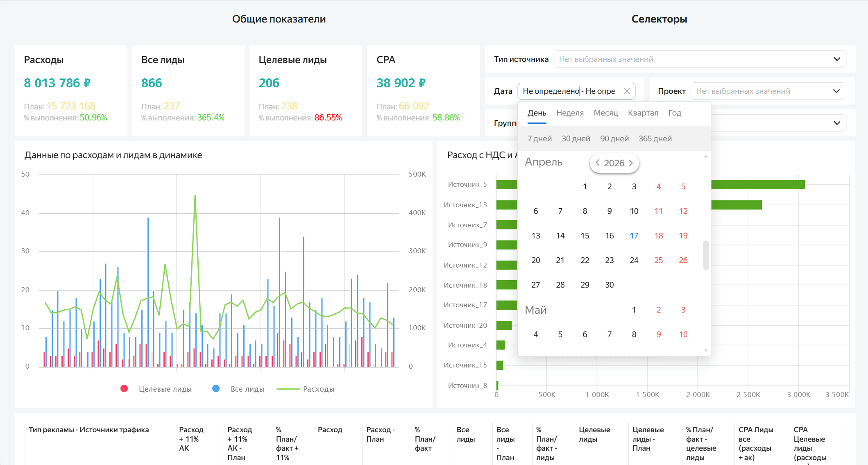Image resolution: width=868 pixels, height=465 pixels.
Task: Toggle Все лиды legend marker
Action: [216, 389]
